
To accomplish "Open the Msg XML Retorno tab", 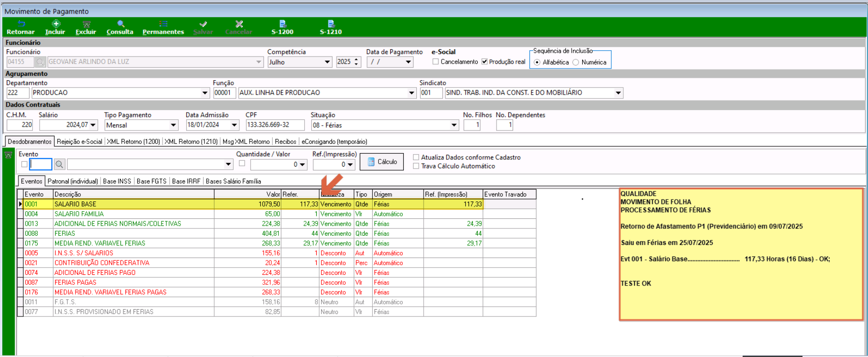I will [x=246, y=142].
